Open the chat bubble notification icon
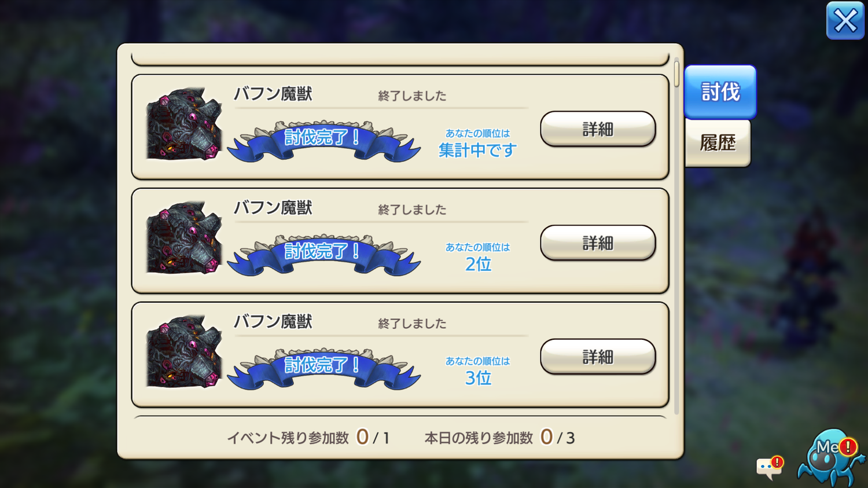This screenshot has width=868, height=488. (770, 468)
